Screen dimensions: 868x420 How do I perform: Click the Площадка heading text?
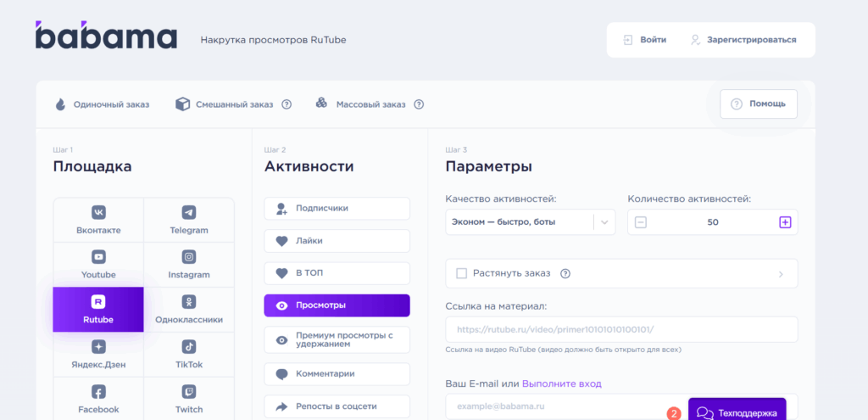[92, 166]
